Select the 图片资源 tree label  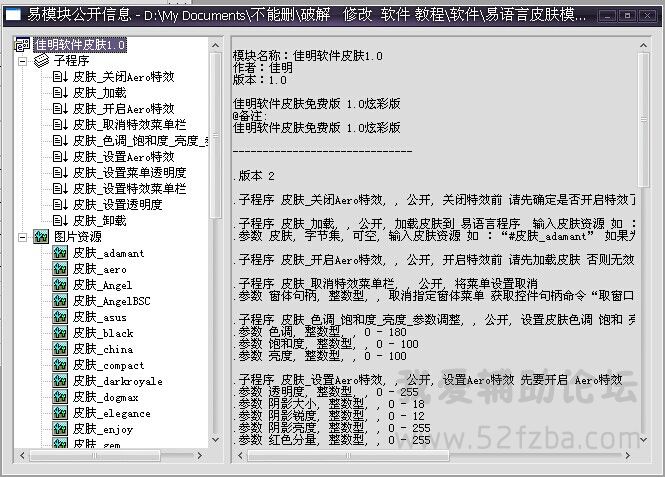[x=78, y=237]
